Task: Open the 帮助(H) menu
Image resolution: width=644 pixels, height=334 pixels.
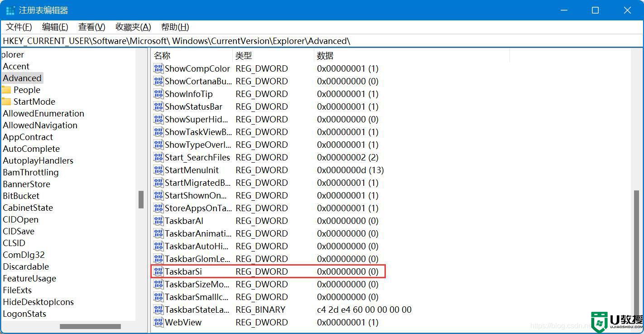Action: (x=175, y=27)
